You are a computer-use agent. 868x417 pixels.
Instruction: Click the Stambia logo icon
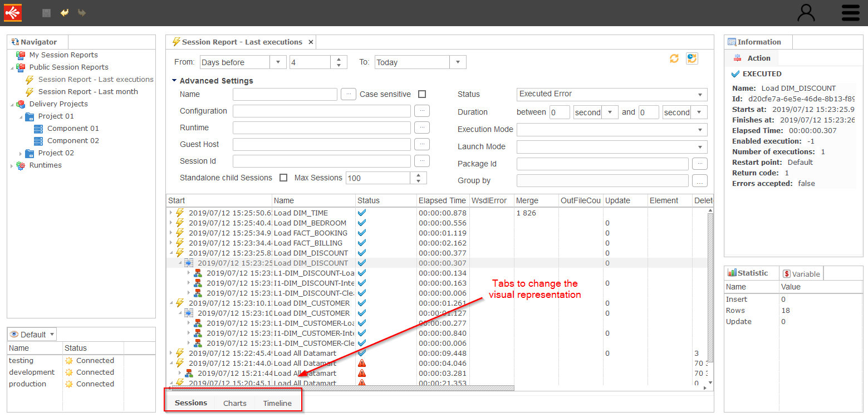tap(12, 12)
